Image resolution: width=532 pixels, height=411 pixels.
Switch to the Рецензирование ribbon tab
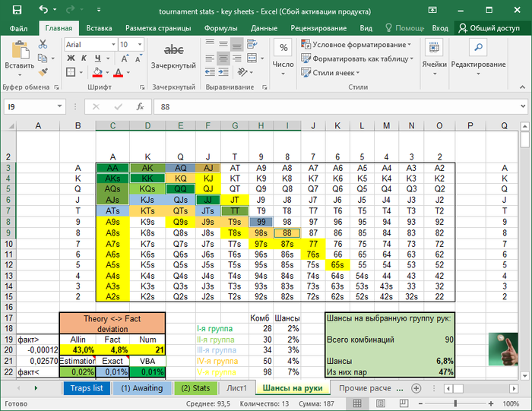(x=318, y=28)
